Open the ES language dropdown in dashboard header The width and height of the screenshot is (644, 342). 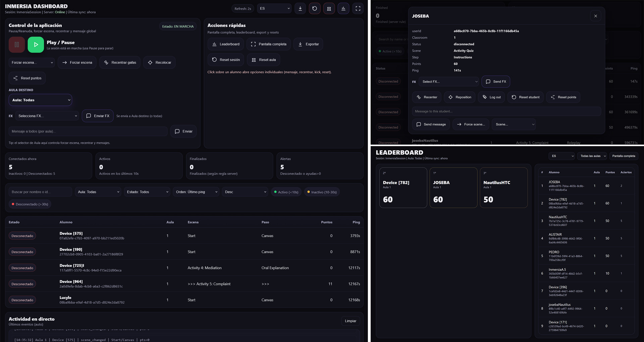tap(275, 8)
